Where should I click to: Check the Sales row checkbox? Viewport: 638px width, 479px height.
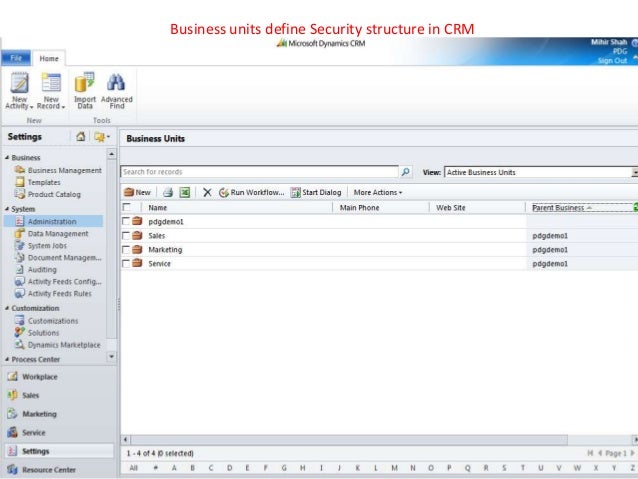tap(126, 235)
